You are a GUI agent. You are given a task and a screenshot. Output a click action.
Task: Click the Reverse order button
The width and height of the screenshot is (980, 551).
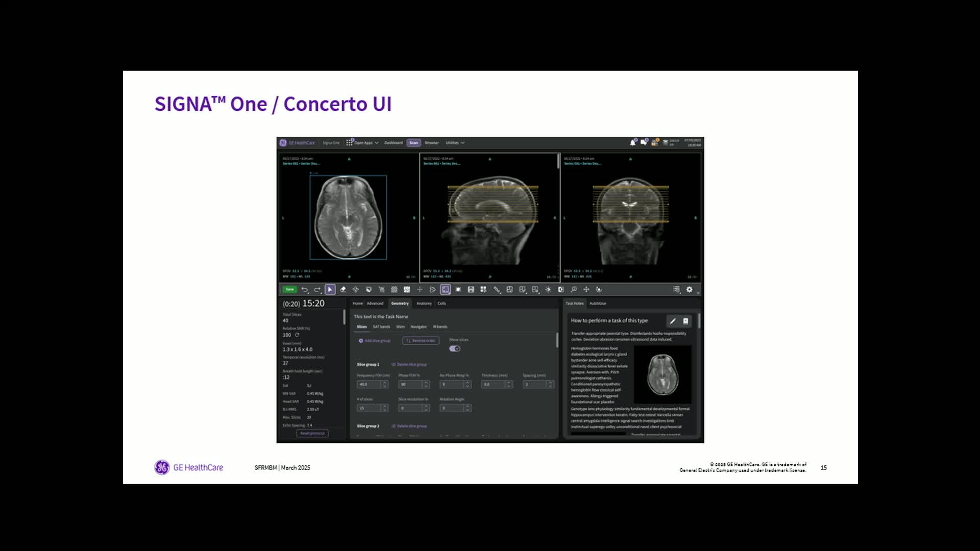tap(421, 341)
